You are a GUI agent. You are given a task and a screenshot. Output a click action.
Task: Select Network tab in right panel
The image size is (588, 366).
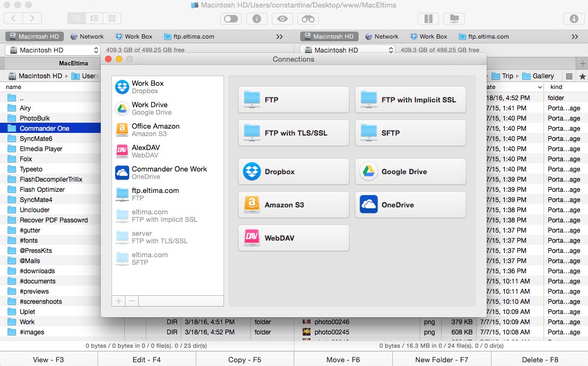point(382,36)
